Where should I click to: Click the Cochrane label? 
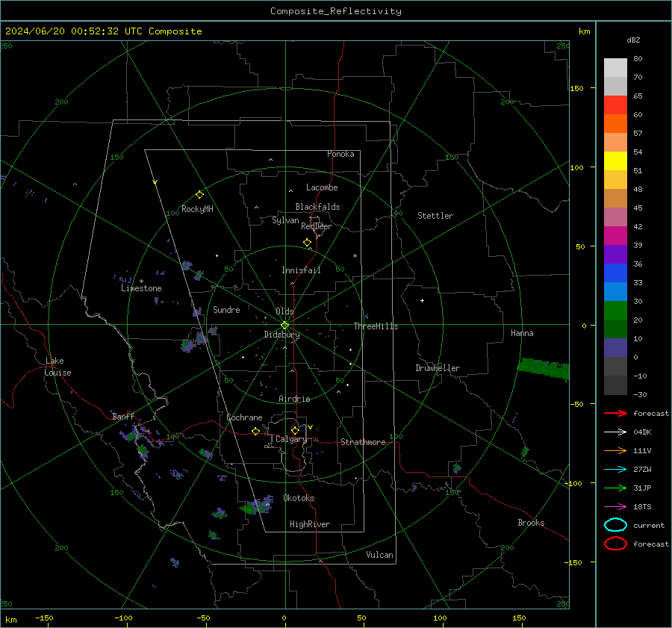tap(244, 417)
